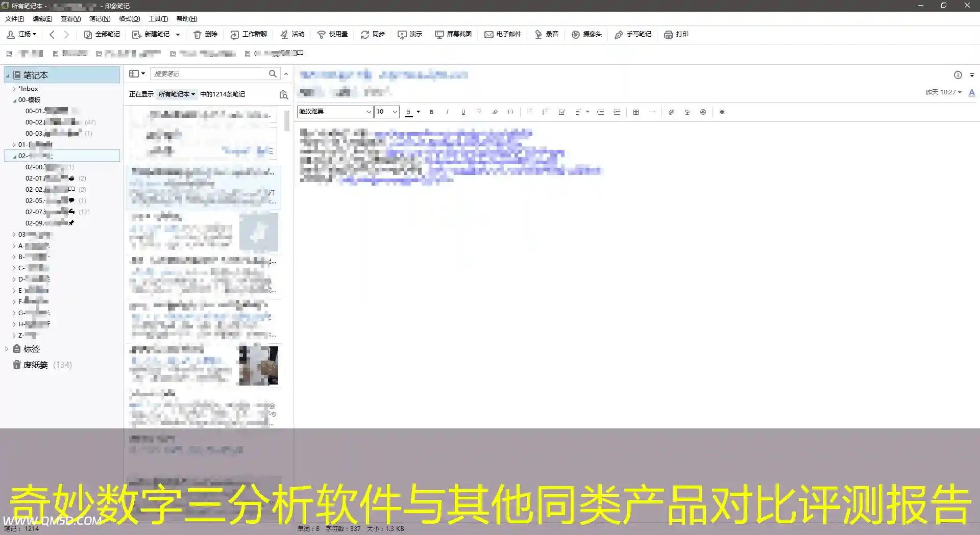The width and height of the screenshot is (980, 535).
Task: Open the note list view options dropdown
Action: tap(137, 74)
